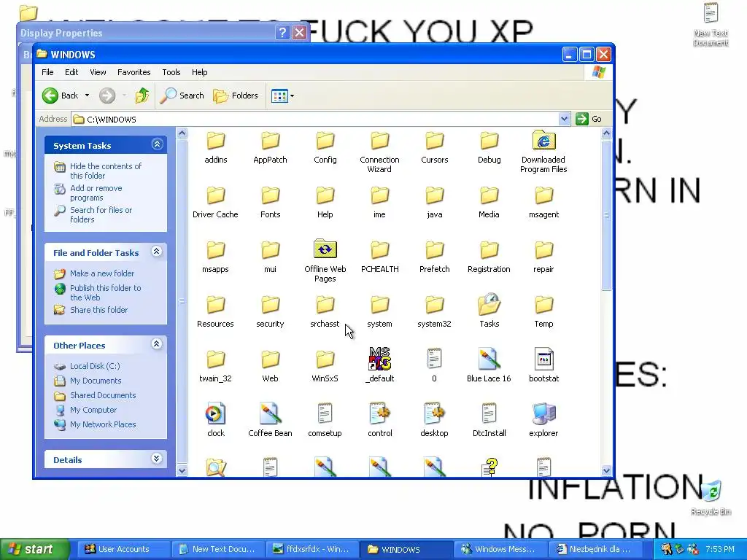
Task: Expand the Address bar dropdown
Action: (x=564, y=119)
